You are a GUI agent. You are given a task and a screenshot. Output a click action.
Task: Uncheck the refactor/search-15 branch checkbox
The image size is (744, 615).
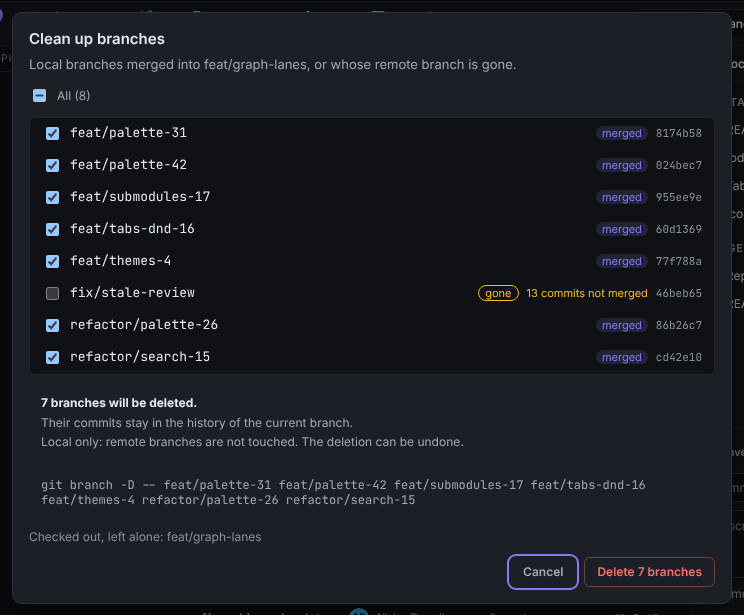click(53, 357)
